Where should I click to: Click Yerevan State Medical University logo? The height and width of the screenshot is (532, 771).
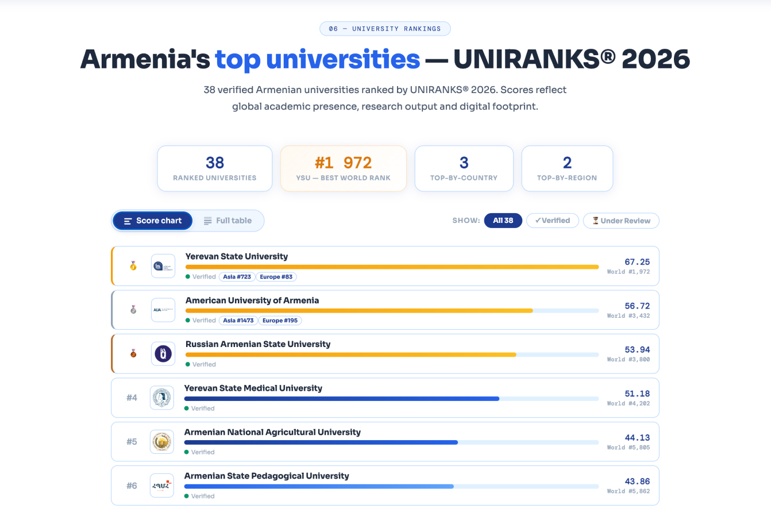162,398
